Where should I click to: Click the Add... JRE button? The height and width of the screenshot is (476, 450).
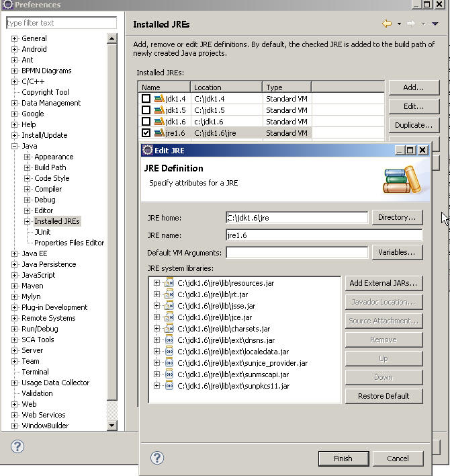click(414, 87)
